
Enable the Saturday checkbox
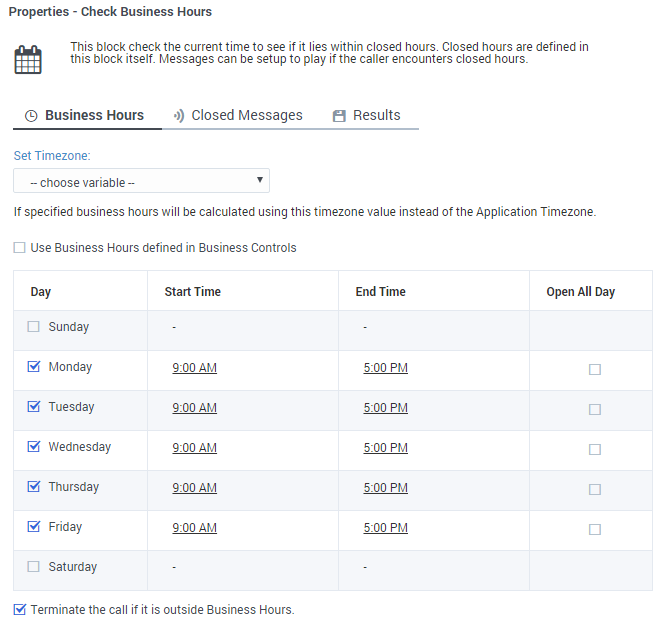(34, 567)
